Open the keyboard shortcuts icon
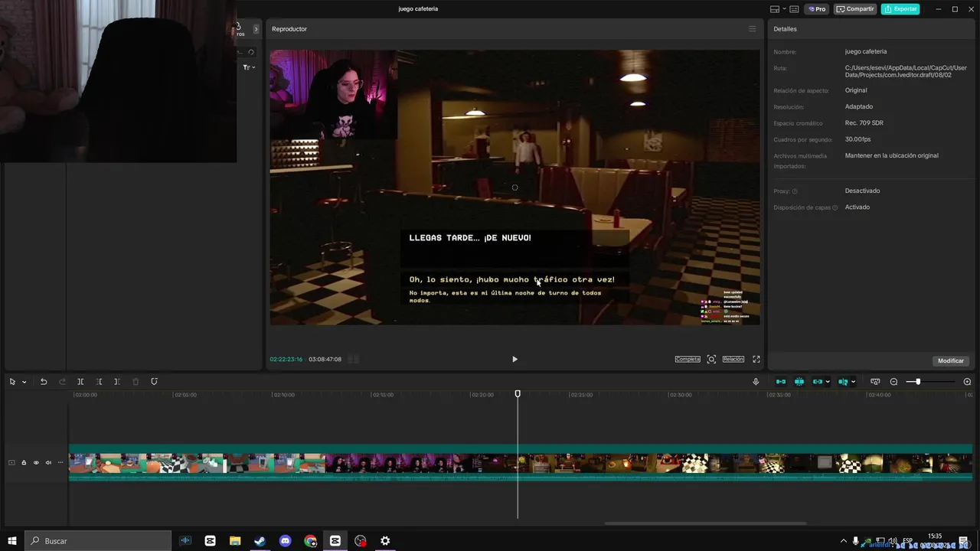 pos(794,9)
